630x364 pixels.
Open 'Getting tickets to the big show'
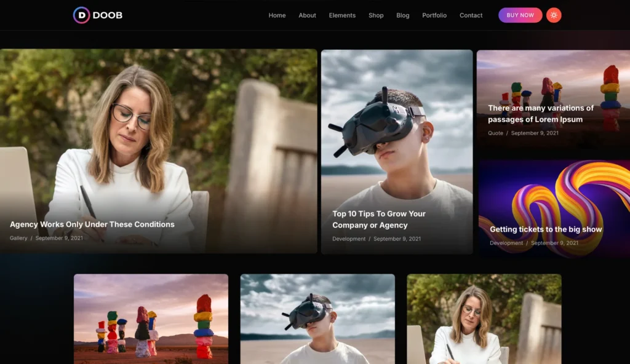[546, 229]
